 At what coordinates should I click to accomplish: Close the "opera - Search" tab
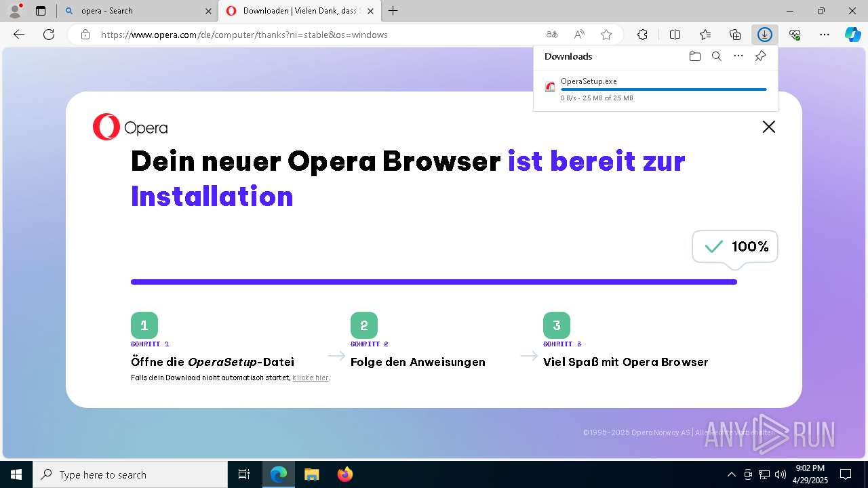click(208, 11)
